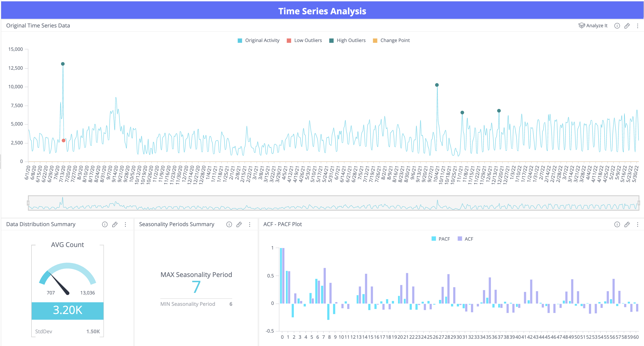Edit the Original Time Series Data panel

click(627, 26)
